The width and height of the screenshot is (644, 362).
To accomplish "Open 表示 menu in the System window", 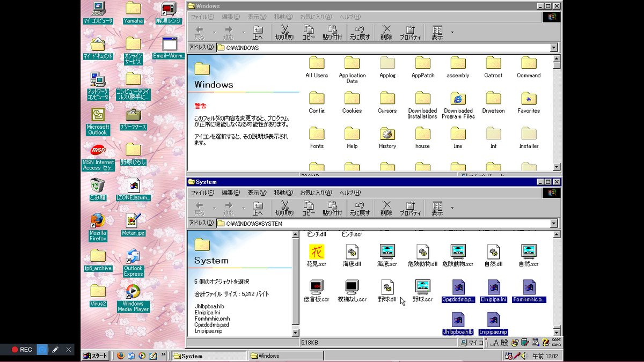I will pos(257,193).
